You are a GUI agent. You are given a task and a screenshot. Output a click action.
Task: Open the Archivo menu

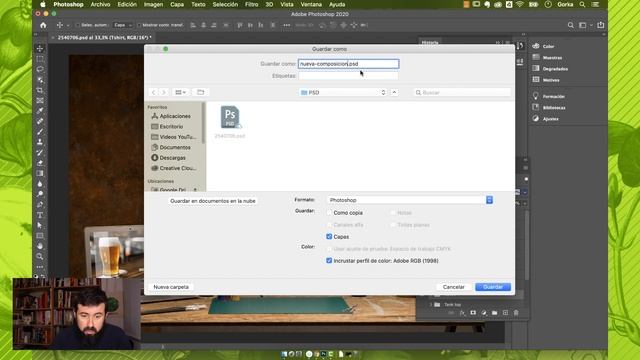point(100,4)
